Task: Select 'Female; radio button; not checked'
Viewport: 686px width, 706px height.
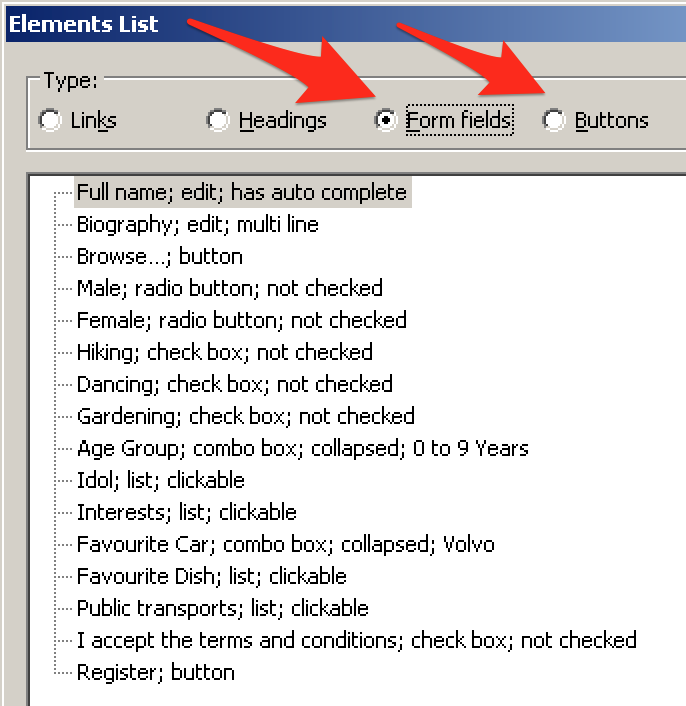Action: (x=242, y=321)
